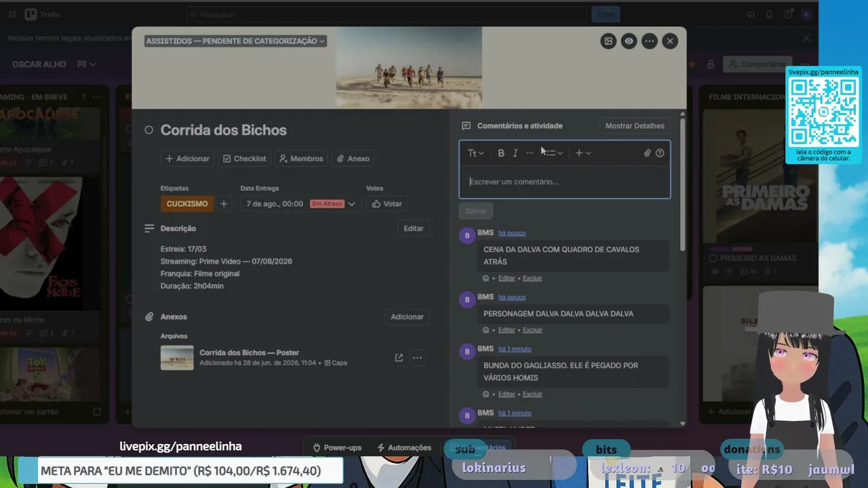Add reaction to BUNDA DO GAGLIASSO comment
The width and height of the screenshot is (868, 488).
click(x=486, y=394)
